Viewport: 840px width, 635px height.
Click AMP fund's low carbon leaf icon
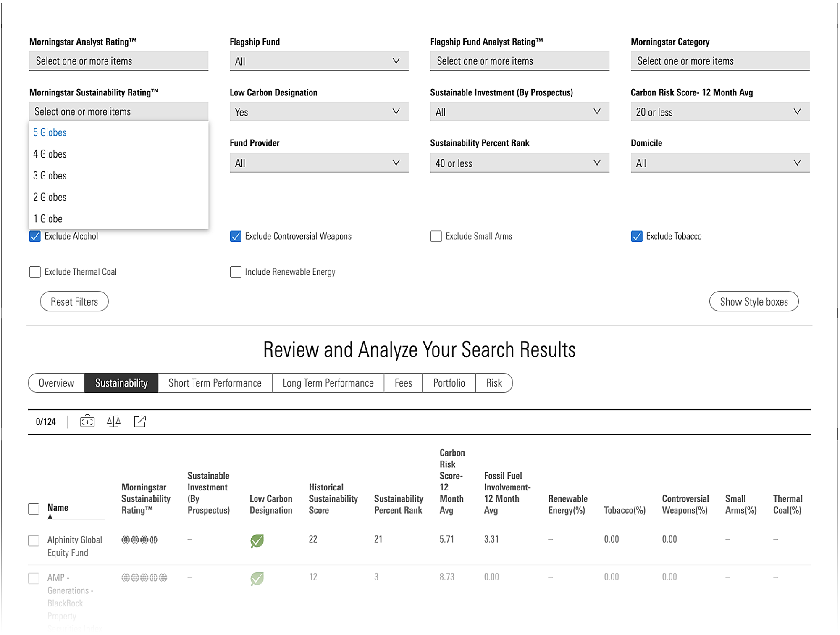[257, 578]
